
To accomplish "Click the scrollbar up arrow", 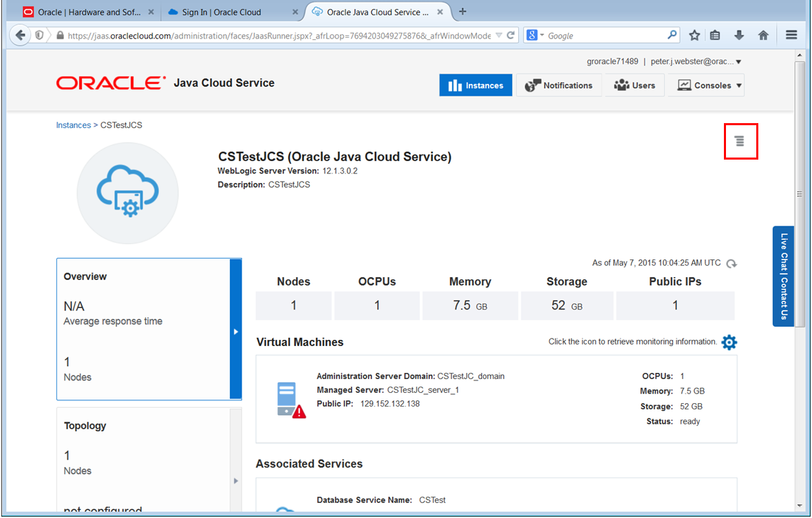I will (800, 55).
